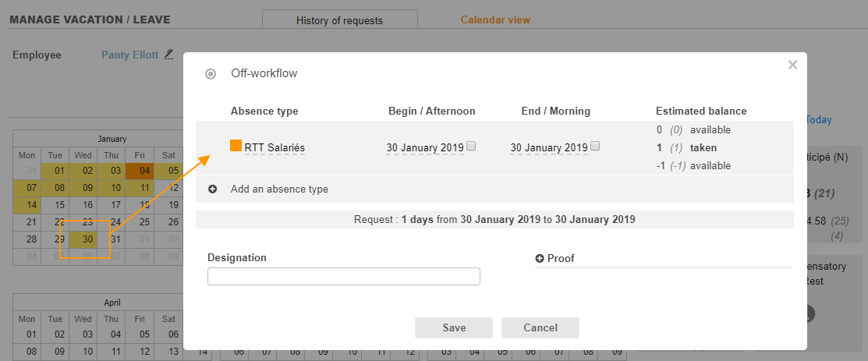868x361 pixels.
Task: Tick the Begin Afternoon checkbox
Action: 471,146
